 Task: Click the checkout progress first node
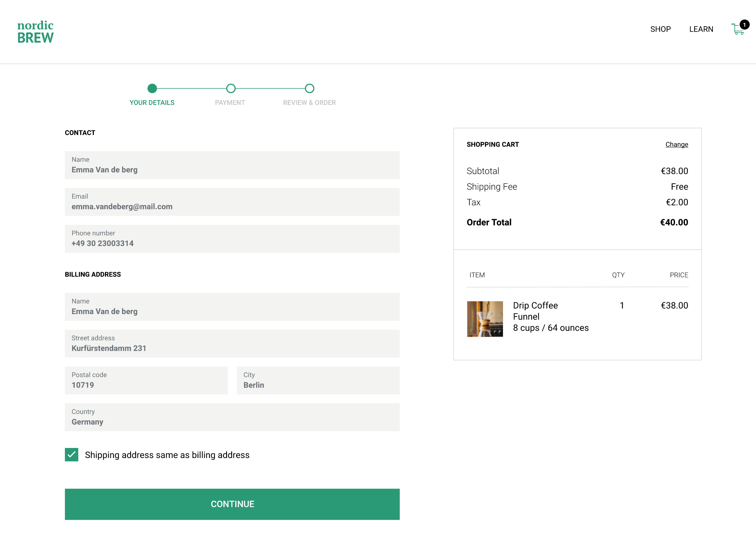coord(152,89)
